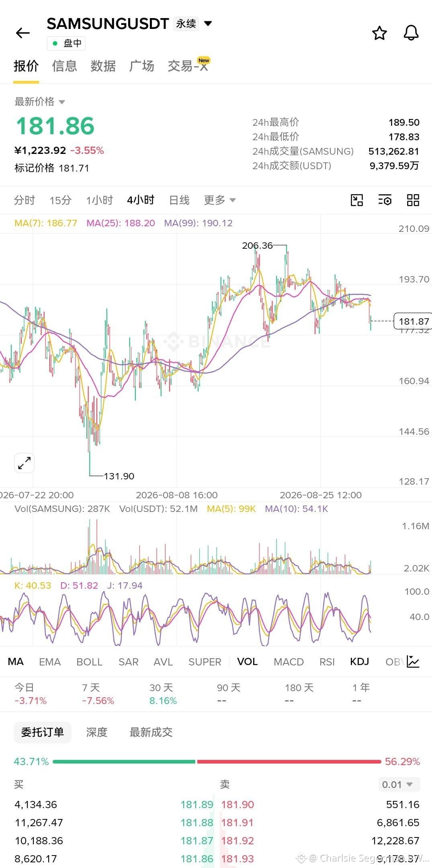Expand the 更多 timeframe dropdown
Screen dimensions: 432x868
pyautogui.click(x=219, y=200)
